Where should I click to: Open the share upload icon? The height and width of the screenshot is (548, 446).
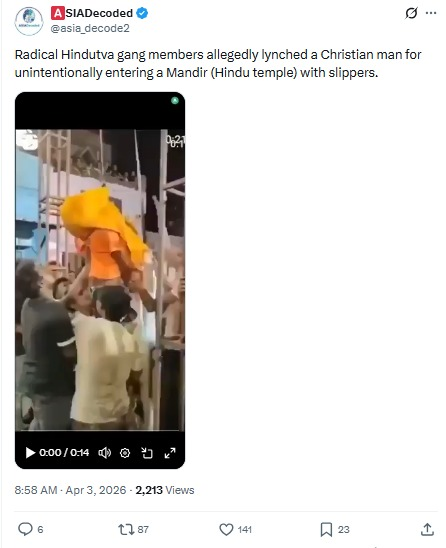click(x=427, y=529)
